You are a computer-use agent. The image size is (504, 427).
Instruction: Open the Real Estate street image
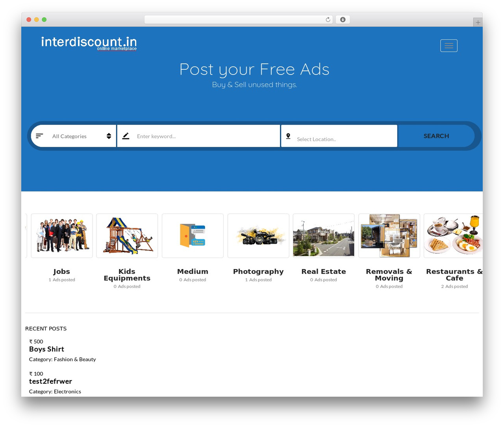(324, 236)
